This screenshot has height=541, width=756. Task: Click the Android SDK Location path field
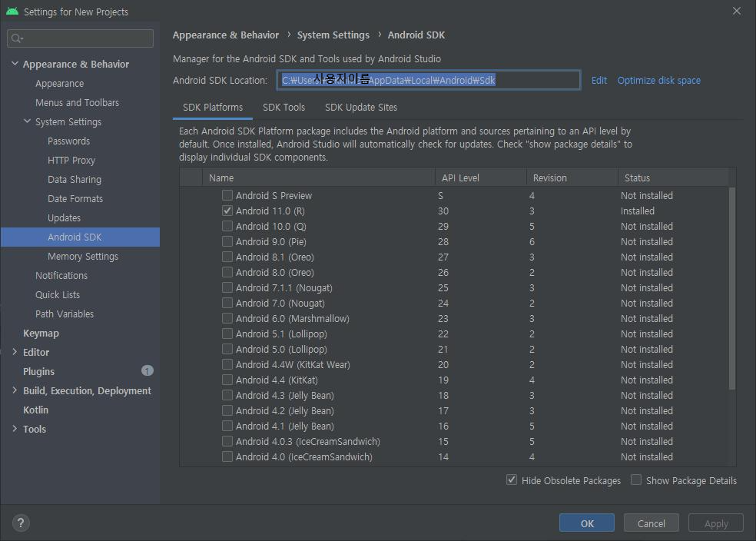tap(428, 80)
